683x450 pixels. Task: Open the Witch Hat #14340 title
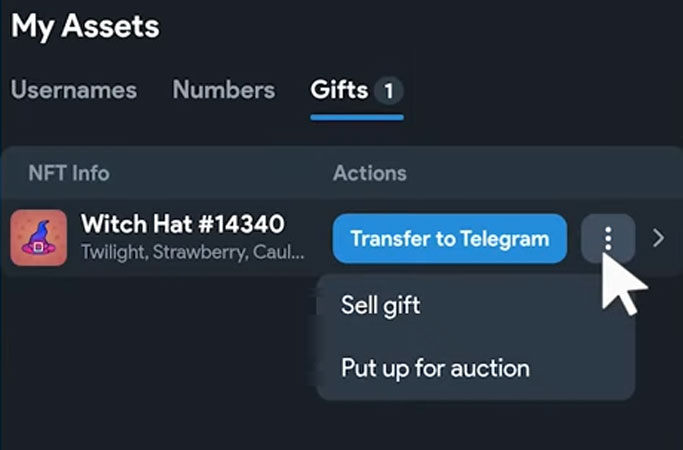click(x=183, y=224)
